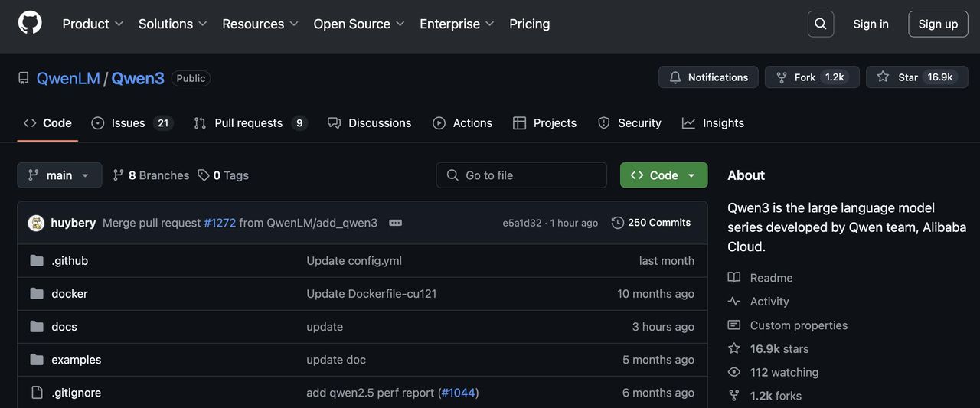Click the Go to file field
The width and height of the screenshot is (980, 408).
click(x=521, y=175)
